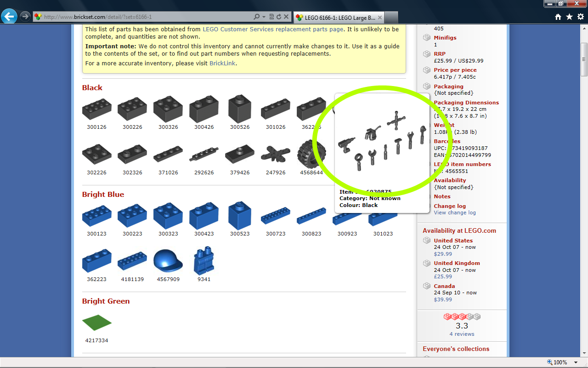Refresh the page with the reload icon

pyautogui.click(x=278, y=17)
